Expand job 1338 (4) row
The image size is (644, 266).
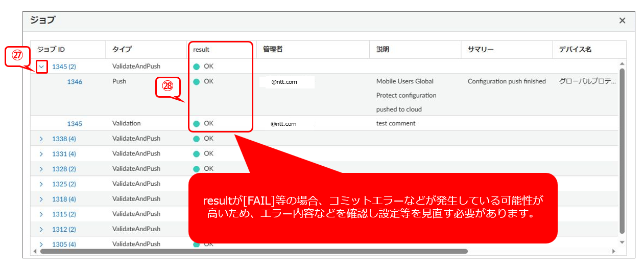click(41, 139)
